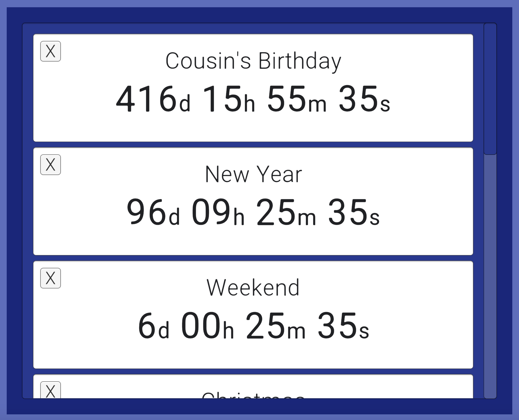Remove the New Year countdown timer
Screen dimensions: 519x420
51,165
